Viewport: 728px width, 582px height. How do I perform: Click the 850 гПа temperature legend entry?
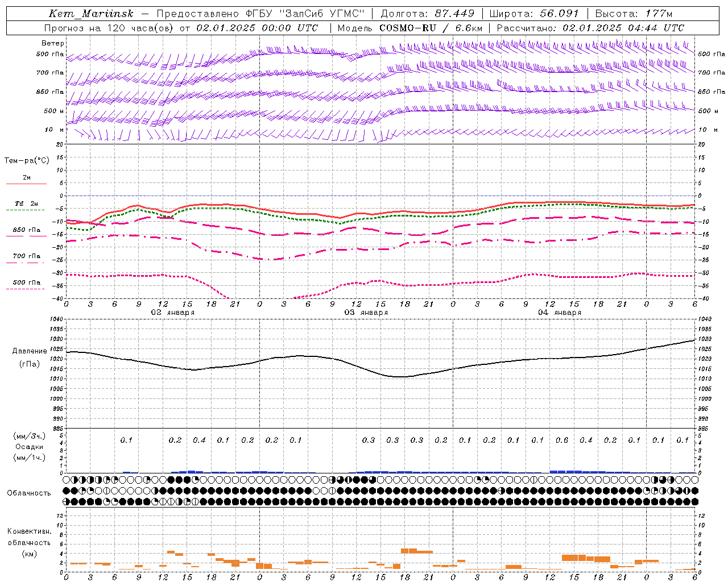point(27,230)
